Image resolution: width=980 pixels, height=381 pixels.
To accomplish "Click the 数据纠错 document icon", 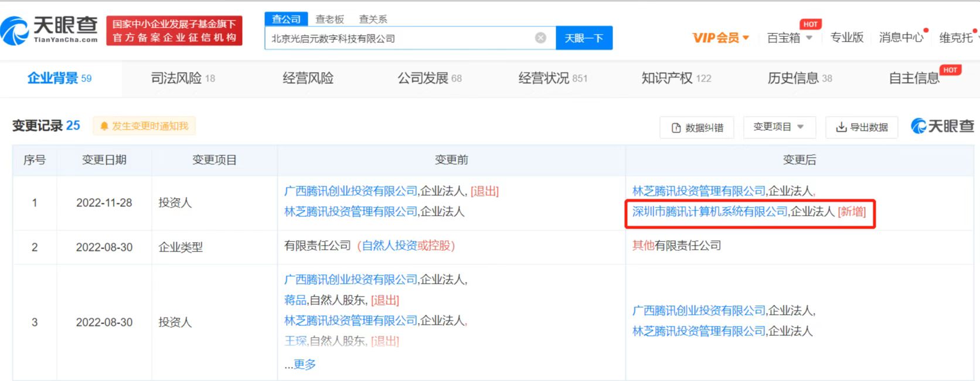I will click(x=676, y=128).
